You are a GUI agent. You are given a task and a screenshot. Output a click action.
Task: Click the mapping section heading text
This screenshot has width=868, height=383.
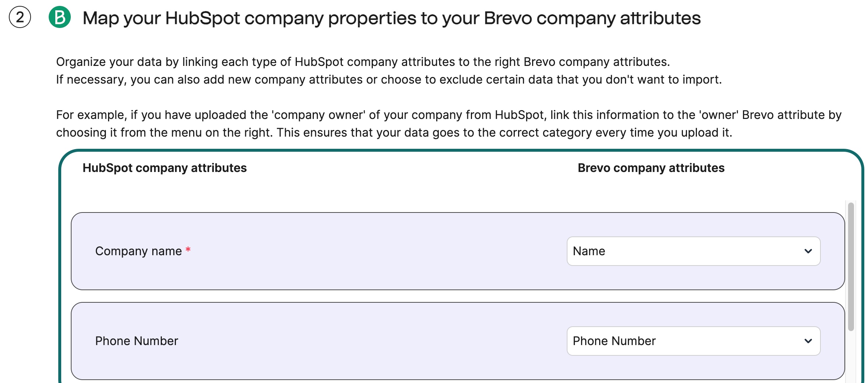tap(392, 17)
